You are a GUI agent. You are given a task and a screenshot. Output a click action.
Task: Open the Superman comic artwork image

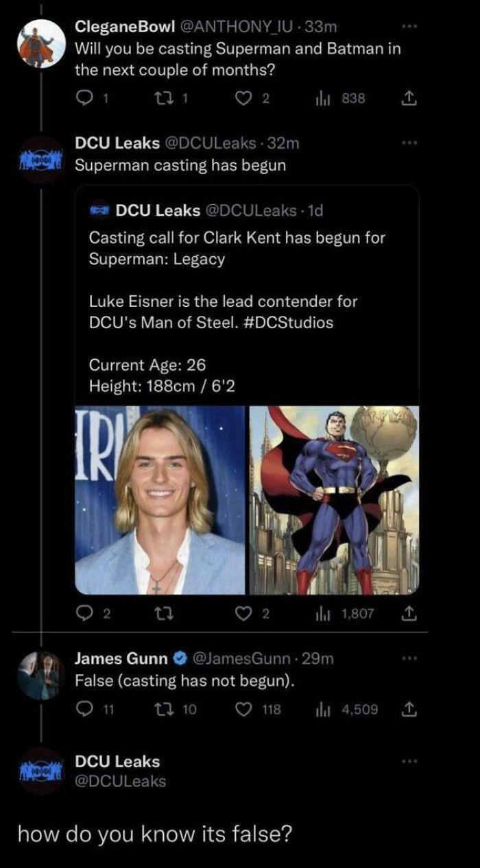tap(334, 500)
